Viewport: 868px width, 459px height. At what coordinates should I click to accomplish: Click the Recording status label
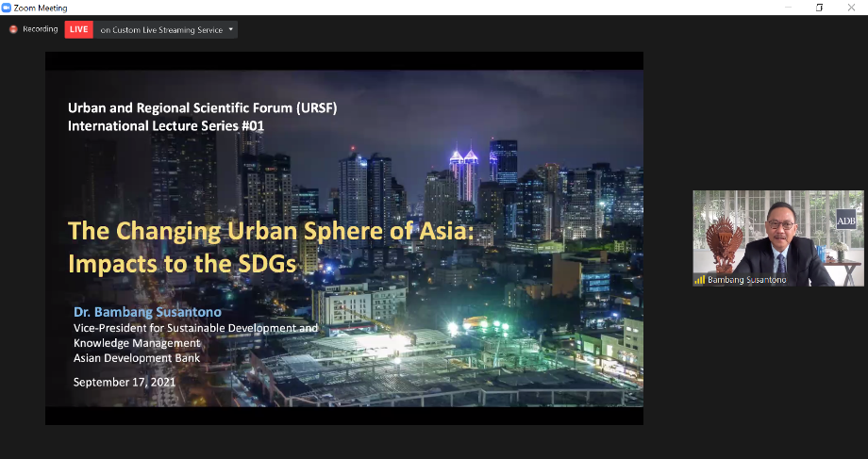pyautogui.click(x=41, y=29)
